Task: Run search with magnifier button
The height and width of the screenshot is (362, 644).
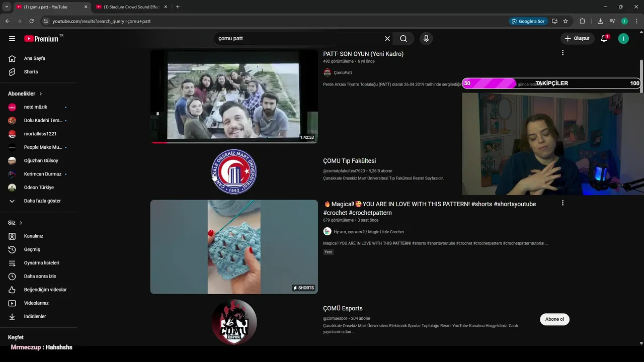Action: 404,38
